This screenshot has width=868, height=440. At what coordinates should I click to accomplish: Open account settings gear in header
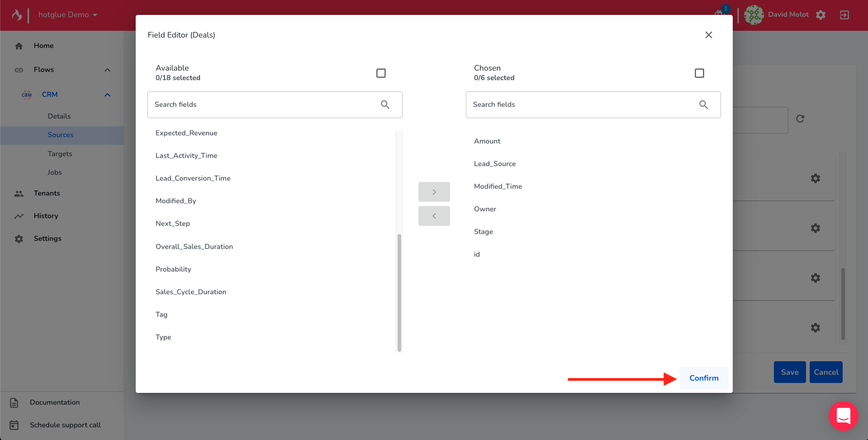(821, 15)
